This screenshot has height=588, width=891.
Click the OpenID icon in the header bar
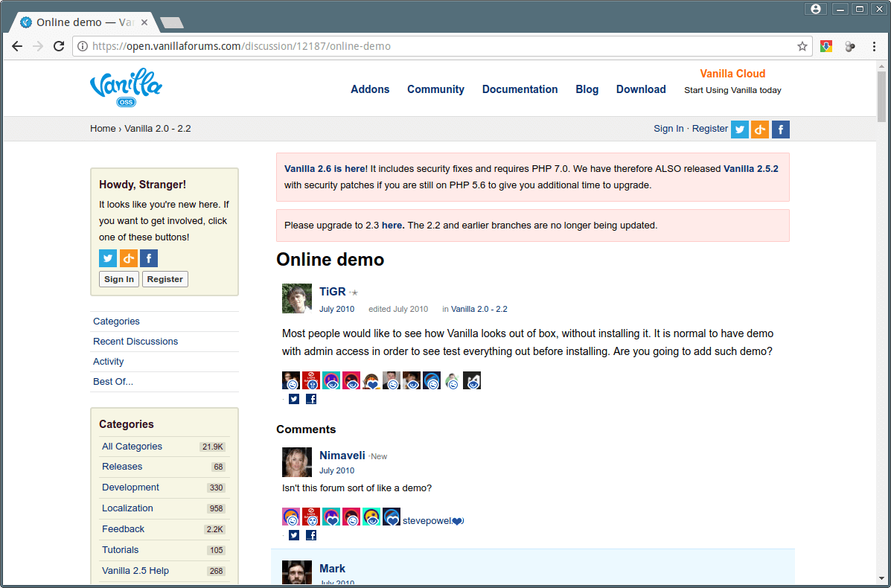[759, 130]
